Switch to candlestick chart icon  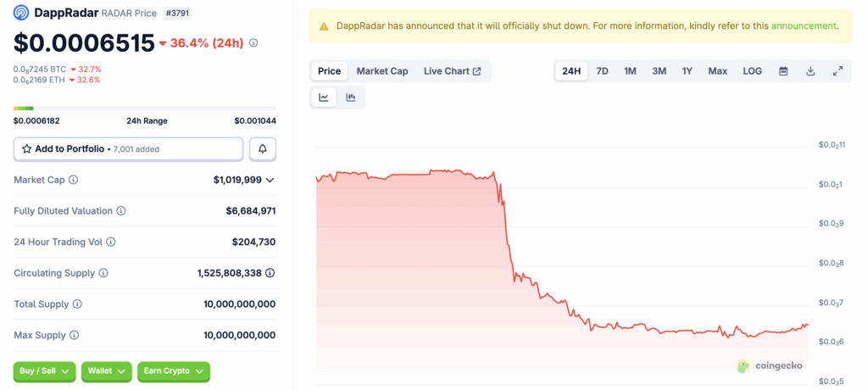point(351,97)
